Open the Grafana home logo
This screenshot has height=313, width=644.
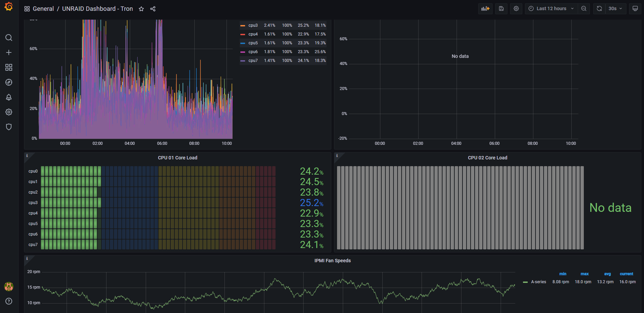9,6
